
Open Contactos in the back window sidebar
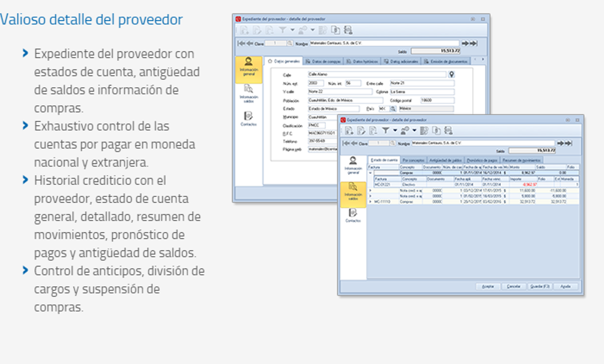click(248, 119)
